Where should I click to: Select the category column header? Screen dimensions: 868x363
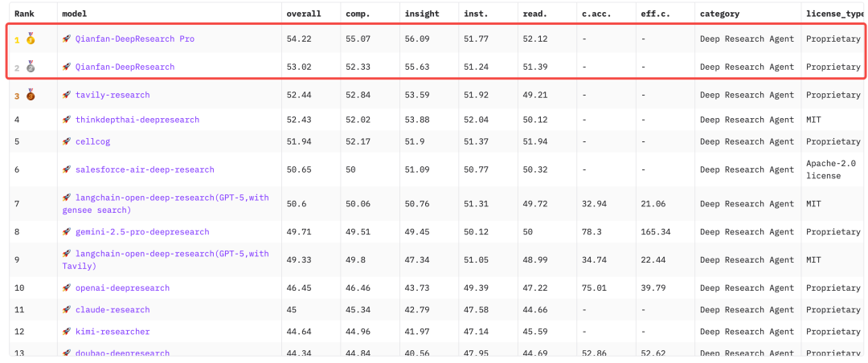(x=719, y=14)
